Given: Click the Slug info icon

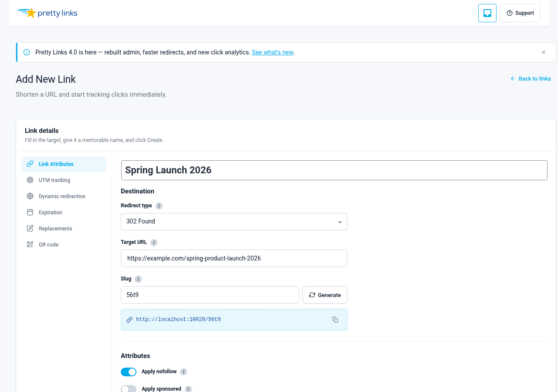Looking at the screenshot, I should pos(138,279).
